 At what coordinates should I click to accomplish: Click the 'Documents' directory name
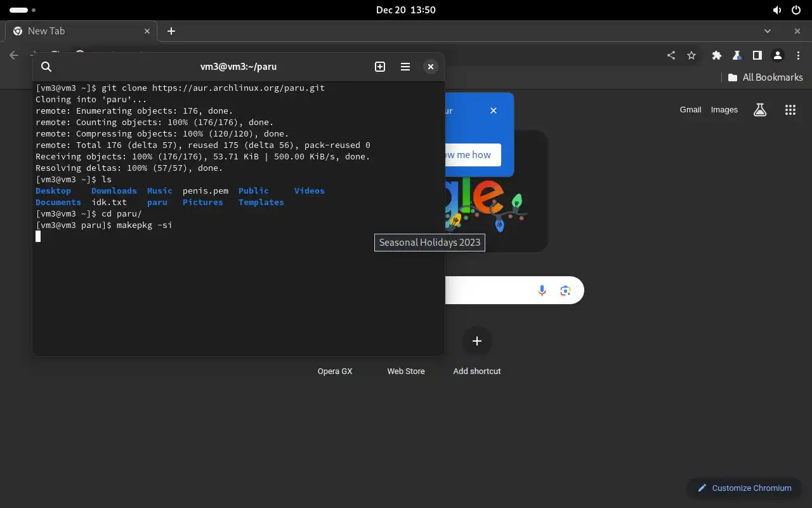58,203
